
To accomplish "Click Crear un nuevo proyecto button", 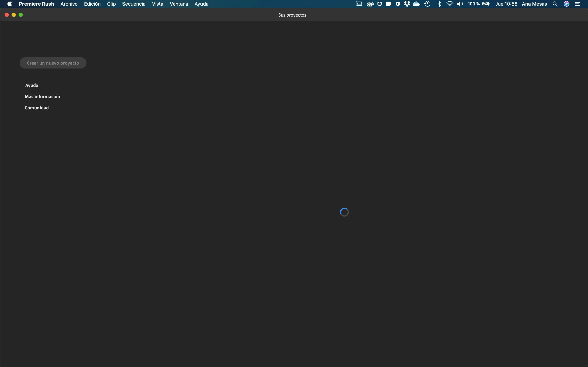I will coord(53,63).
